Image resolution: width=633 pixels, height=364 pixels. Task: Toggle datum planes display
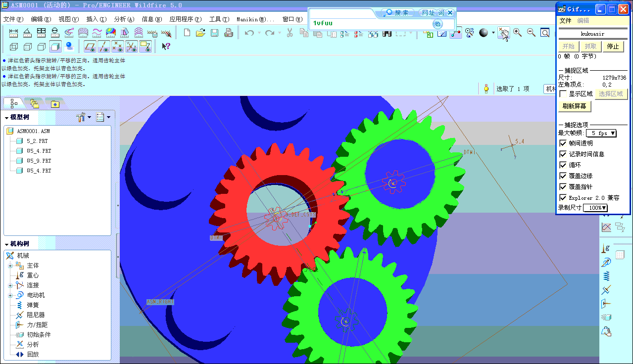[90, 46]
